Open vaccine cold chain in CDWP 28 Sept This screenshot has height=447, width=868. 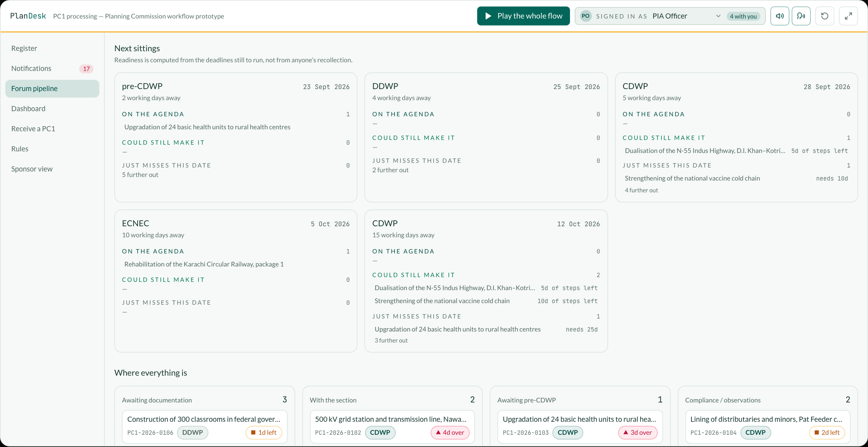[736, 178]
